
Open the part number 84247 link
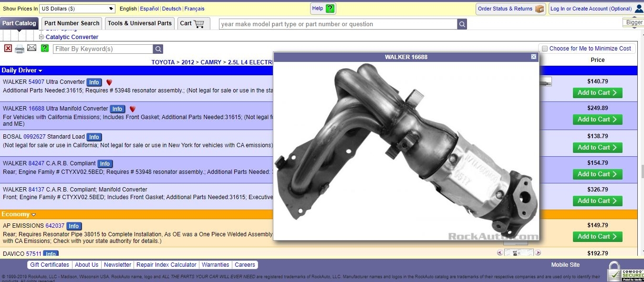36,163
